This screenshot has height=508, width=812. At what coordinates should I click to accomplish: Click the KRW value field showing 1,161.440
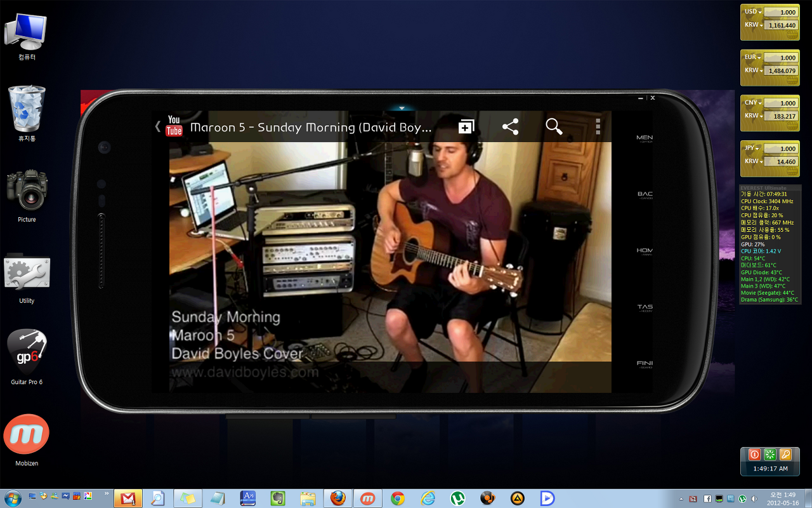pos(781,25)
